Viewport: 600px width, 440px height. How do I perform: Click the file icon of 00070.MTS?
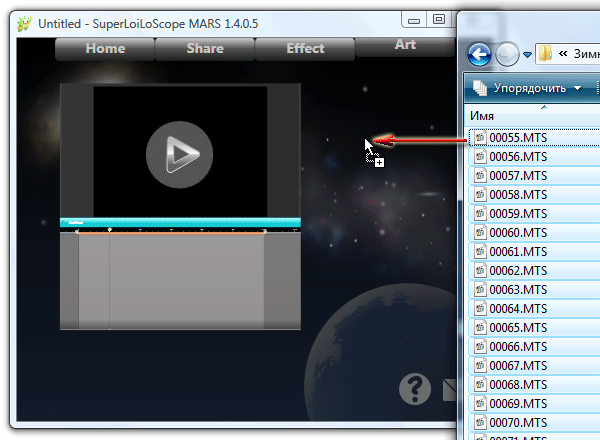tap(480, 423)
